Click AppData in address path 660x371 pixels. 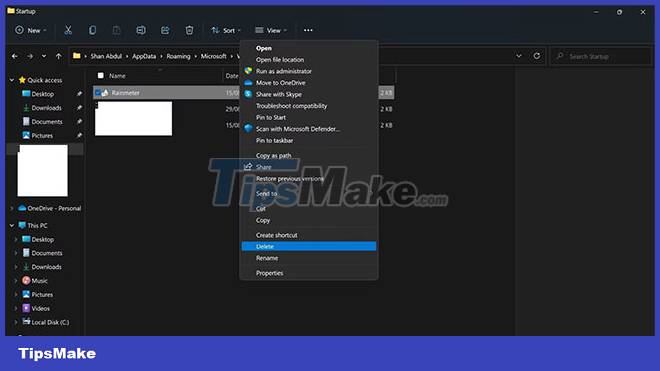(x=144, y=56)
